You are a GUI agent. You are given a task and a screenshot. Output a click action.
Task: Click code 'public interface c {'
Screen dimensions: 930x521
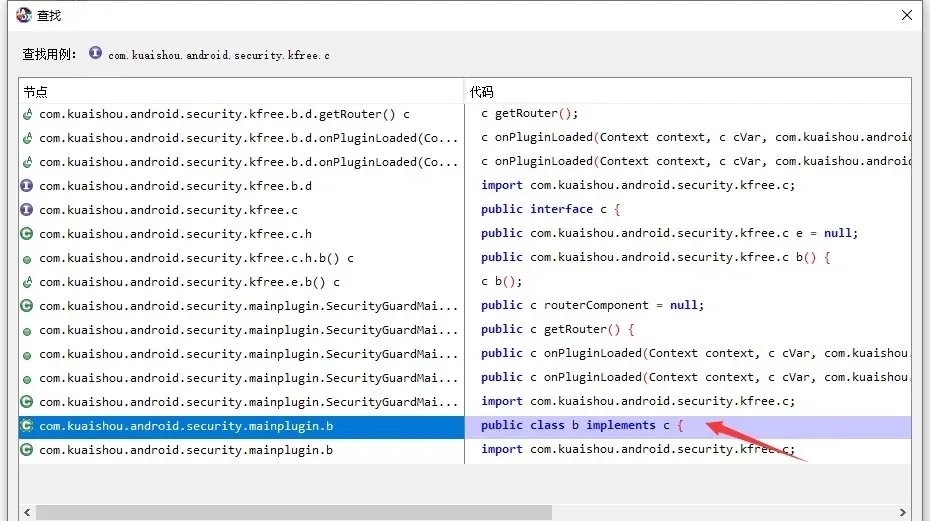coord(550,209)
